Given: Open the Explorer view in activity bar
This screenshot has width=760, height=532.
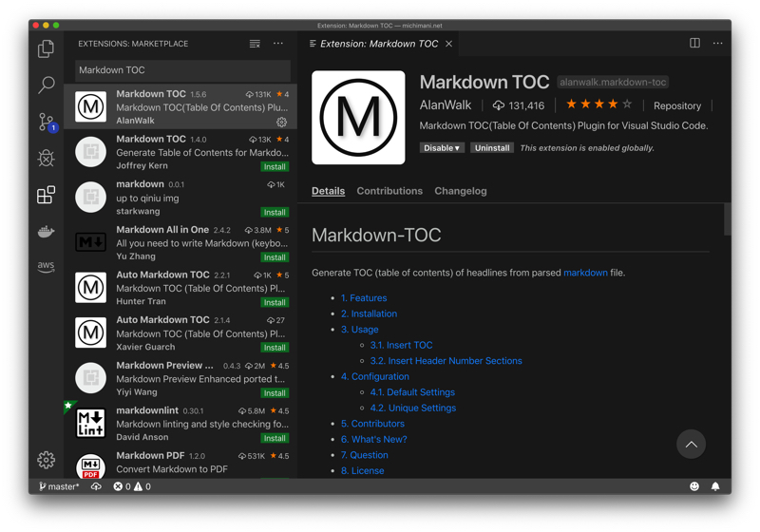Looking at the screenshot, I should pyautogui.click(x=46, y=48).
